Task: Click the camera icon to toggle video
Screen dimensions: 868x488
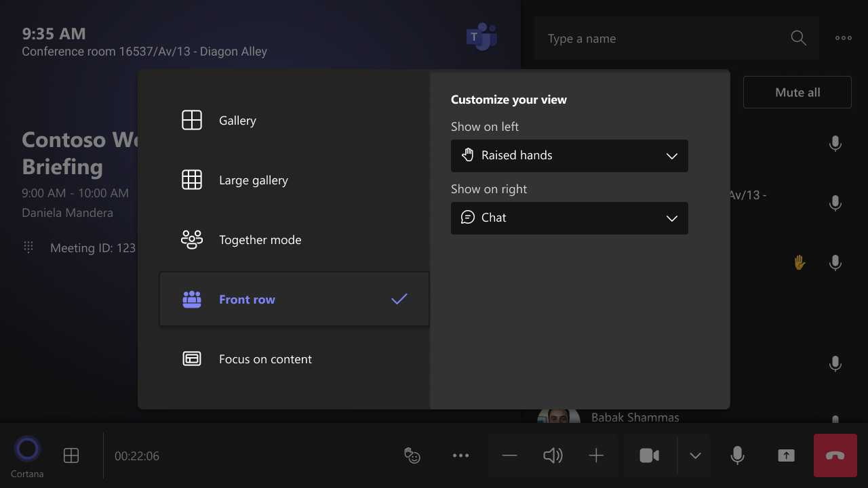Action: [x=649, y=455]
